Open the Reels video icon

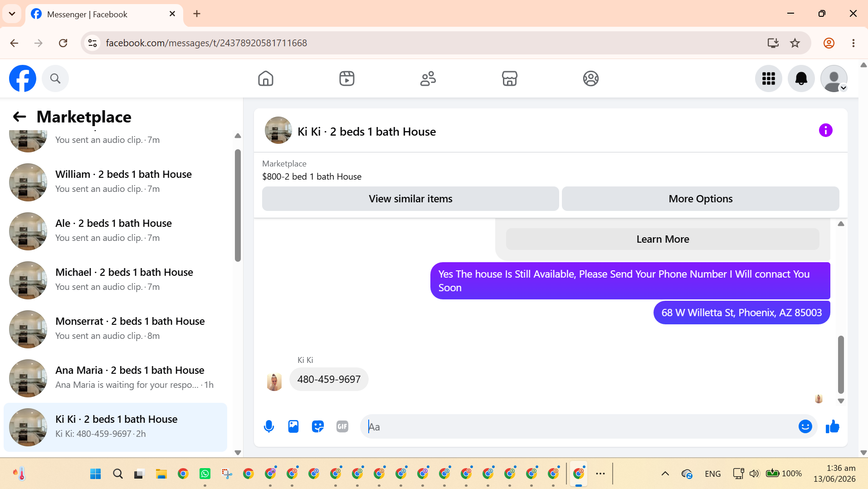(x=347, y=78)
